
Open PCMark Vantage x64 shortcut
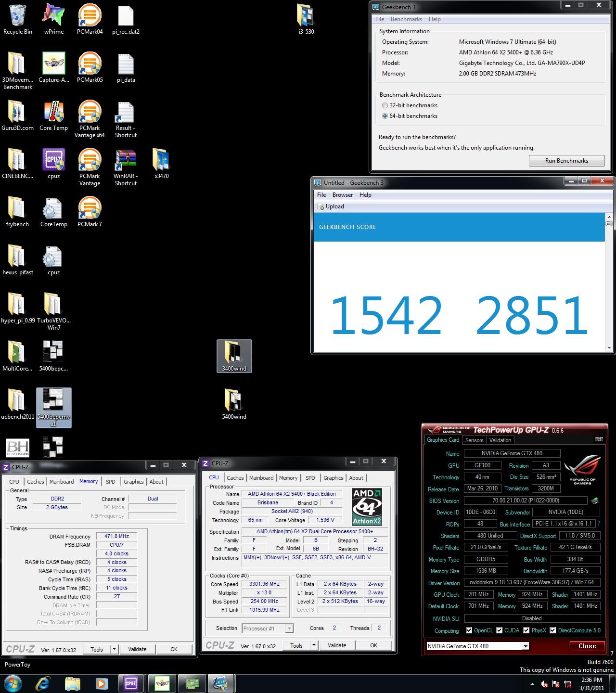(90, 119)
